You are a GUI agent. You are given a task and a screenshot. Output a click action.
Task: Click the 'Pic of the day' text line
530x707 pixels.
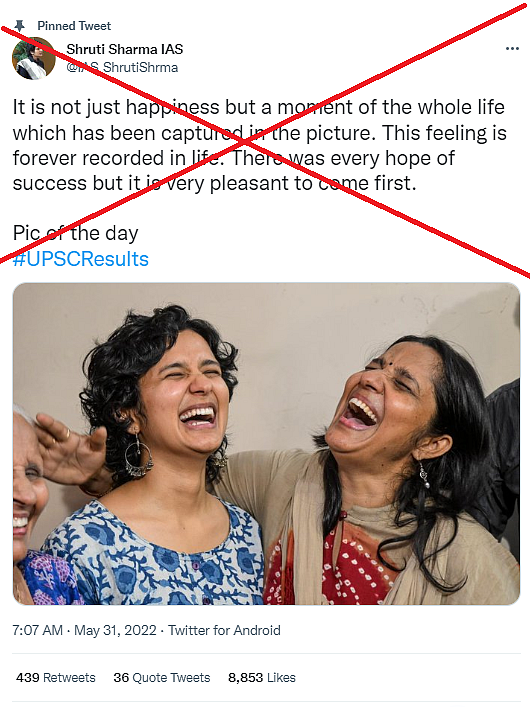point(75,234)
